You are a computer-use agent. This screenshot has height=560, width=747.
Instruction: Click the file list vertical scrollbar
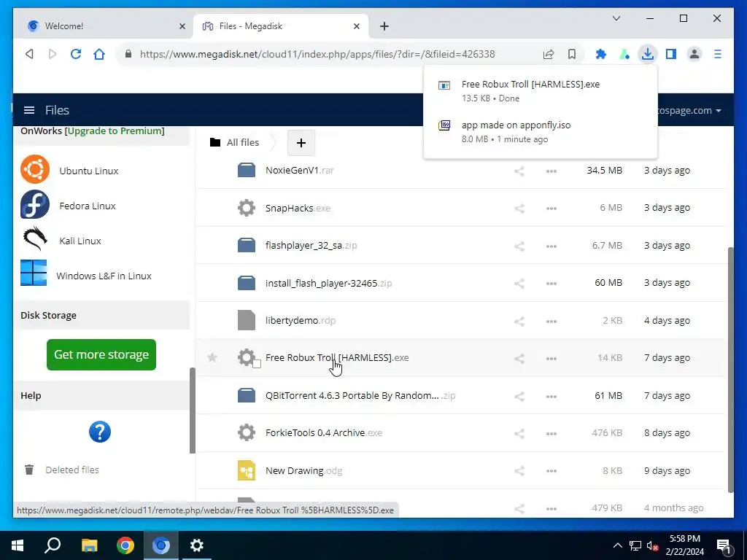[x=731, y=370]
